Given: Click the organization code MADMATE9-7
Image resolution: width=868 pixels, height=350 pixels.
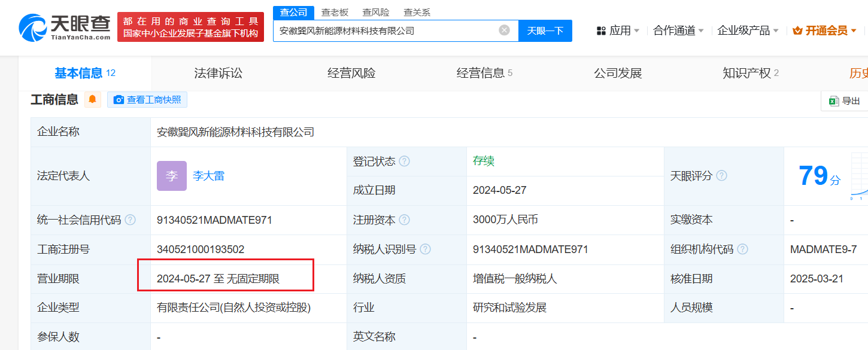Looking at the screenshot, I should pyautogui.click(x=824, y=249).
